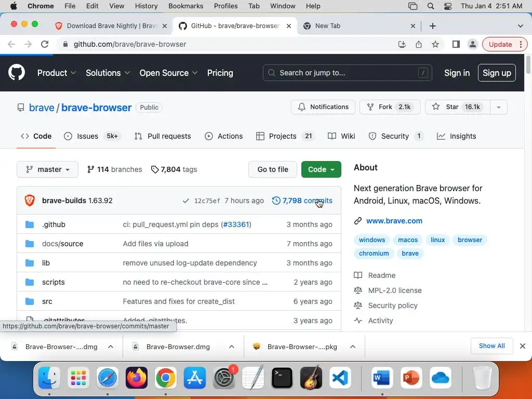Click the address bar URL
Screen dimensions: 532x399
coord(129,44)
